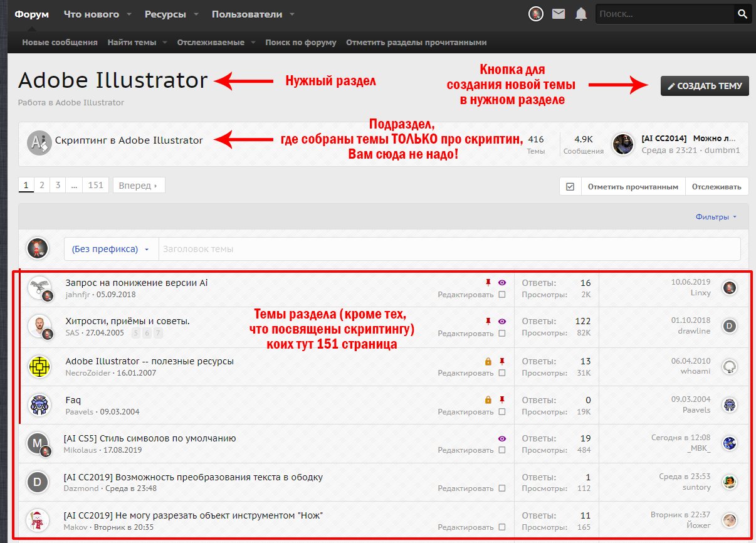The width and height of the screenshot is (756, 543).
Task: Go to page 151
Action: [x=95, y=185]
